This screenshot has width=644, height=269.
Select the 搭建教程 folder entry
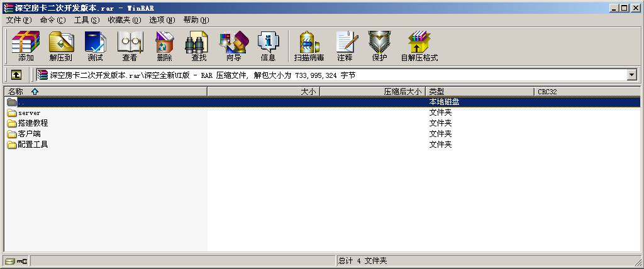[x=33, y=123]
